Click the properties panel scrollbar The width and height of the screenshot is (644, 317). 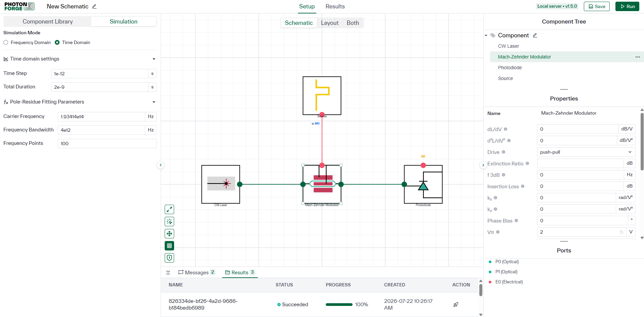[642, 141]
